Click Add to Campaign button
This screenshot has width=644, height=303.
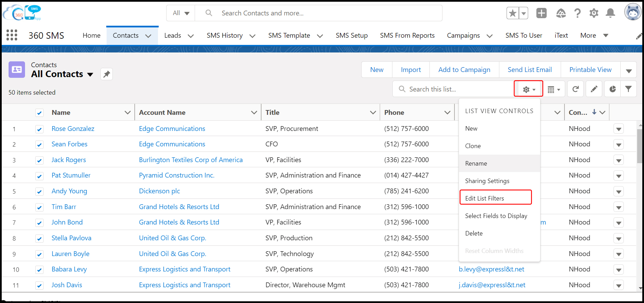click(464, 70)
